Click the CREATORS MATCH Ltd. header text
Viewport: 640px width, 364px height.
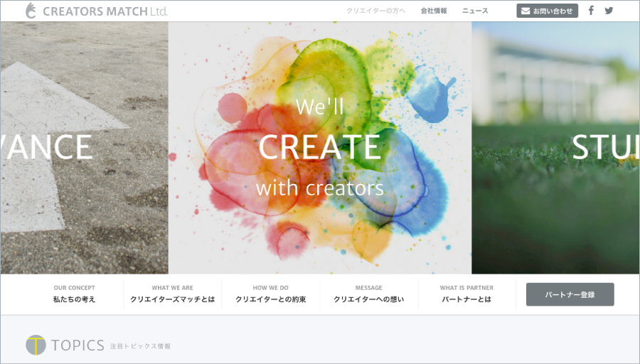105,11
